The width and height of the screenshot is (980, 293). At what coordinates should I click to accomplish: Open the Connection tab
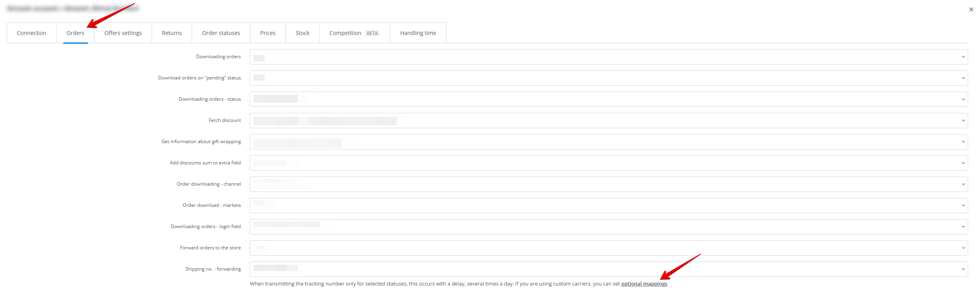[x=31, y=33]
